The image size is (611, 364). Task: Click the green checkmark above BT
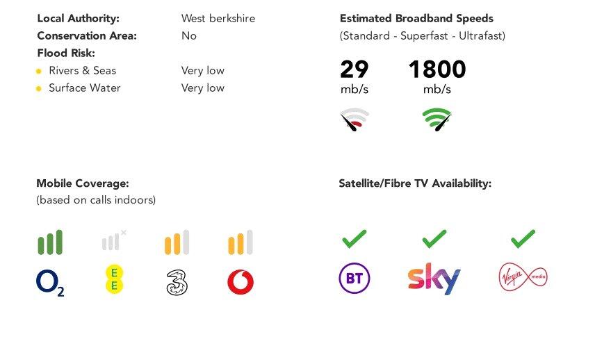point(354,239)
